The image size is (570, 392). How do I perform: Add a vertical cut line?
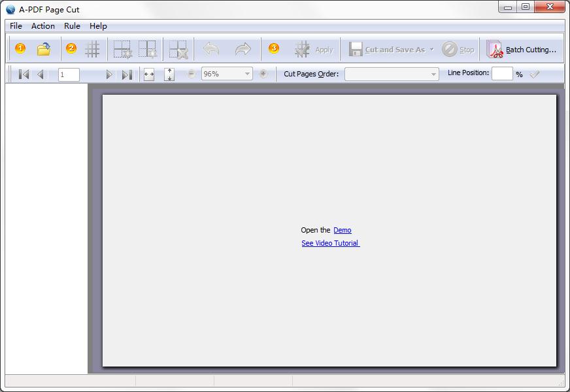[x=148, y=48]
